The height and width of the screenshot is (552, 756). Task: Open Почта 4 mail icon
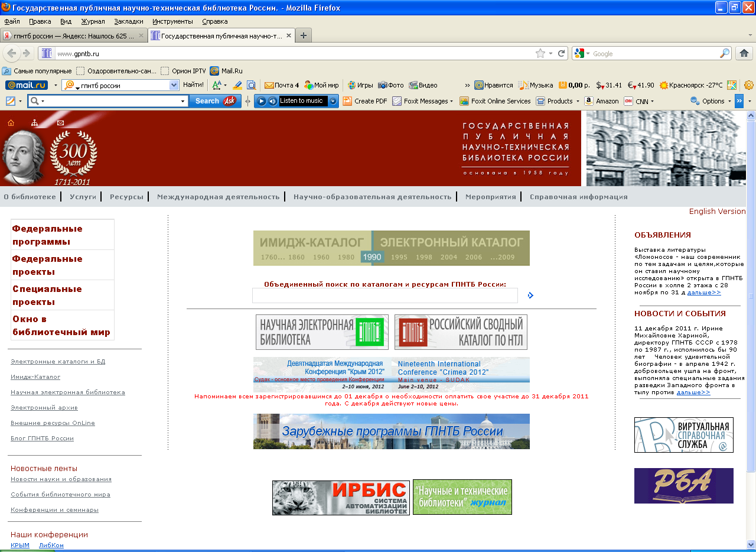[282, 85]
